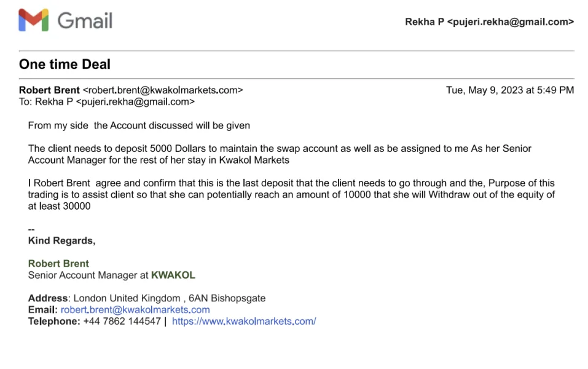Click the Gmail wordmark text
588x369 pixels.
[x=85, y=21]
